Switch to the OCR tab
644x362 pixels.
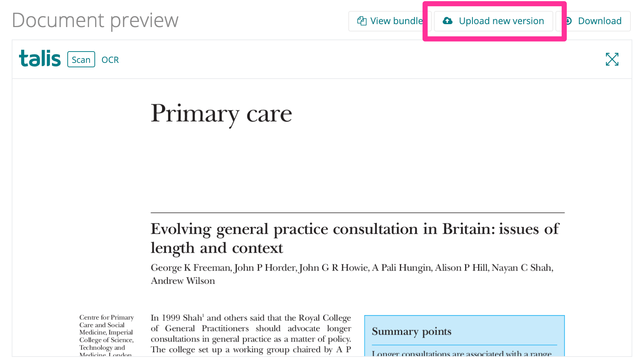[x=110, y=60]
